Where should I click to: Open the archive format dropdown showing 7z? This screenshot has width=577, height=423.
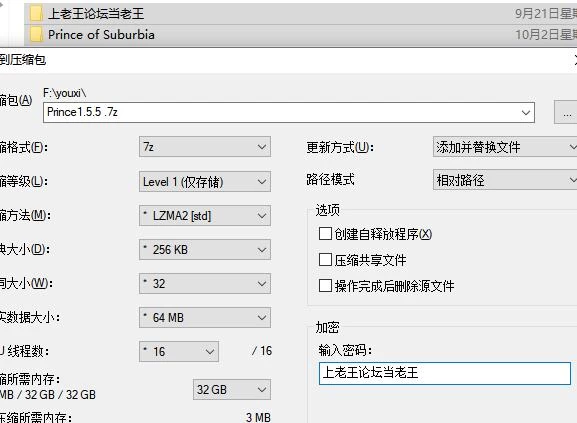click(x=205, y=147)
